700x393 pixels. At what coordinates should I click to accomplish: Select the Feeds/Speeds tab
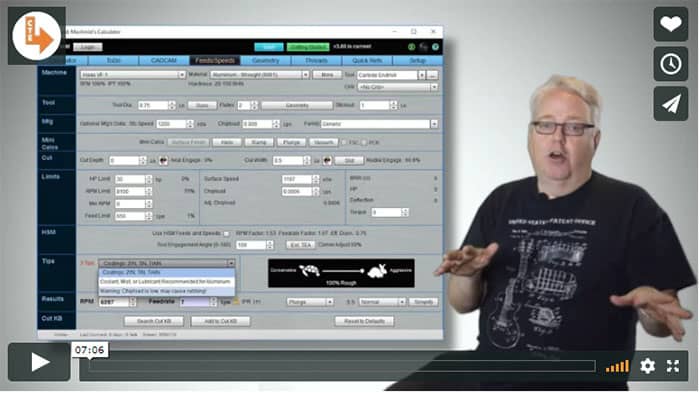coord(215,60)
